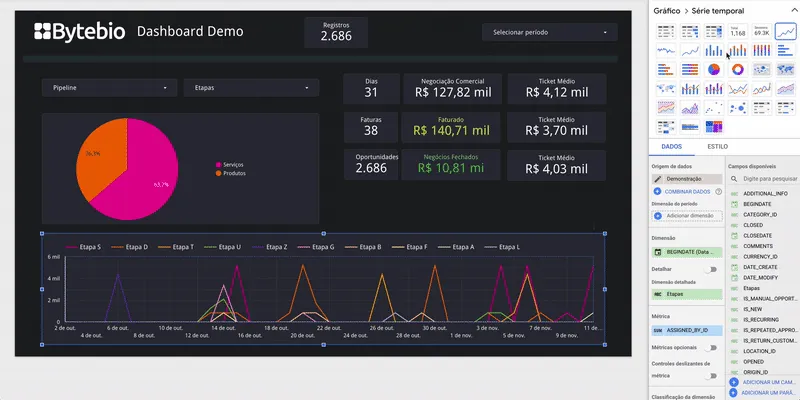Select CLOSEDATE field in the list
The image size is (800, 400).
(x=758, y=236)
